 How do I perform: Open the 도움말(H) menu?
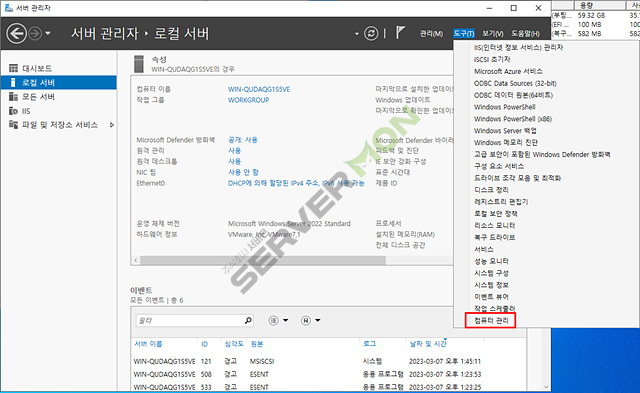[x=525, y=34]
